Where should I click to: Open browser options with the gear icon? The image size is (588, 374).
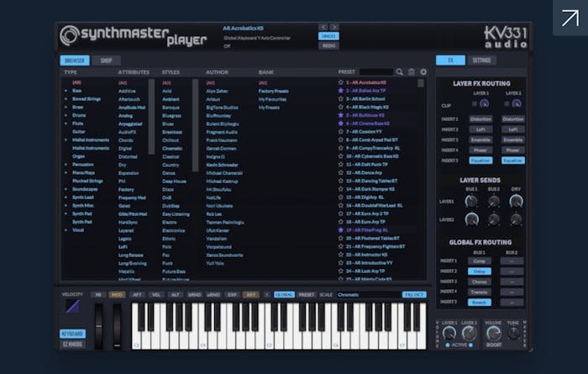pos(423,72)
